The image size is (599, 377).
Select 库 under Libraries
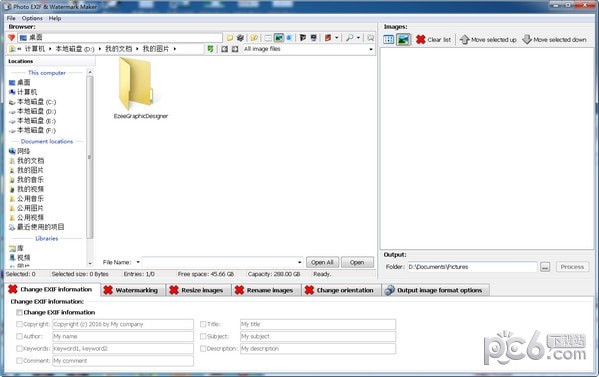(x=16, y=248)
